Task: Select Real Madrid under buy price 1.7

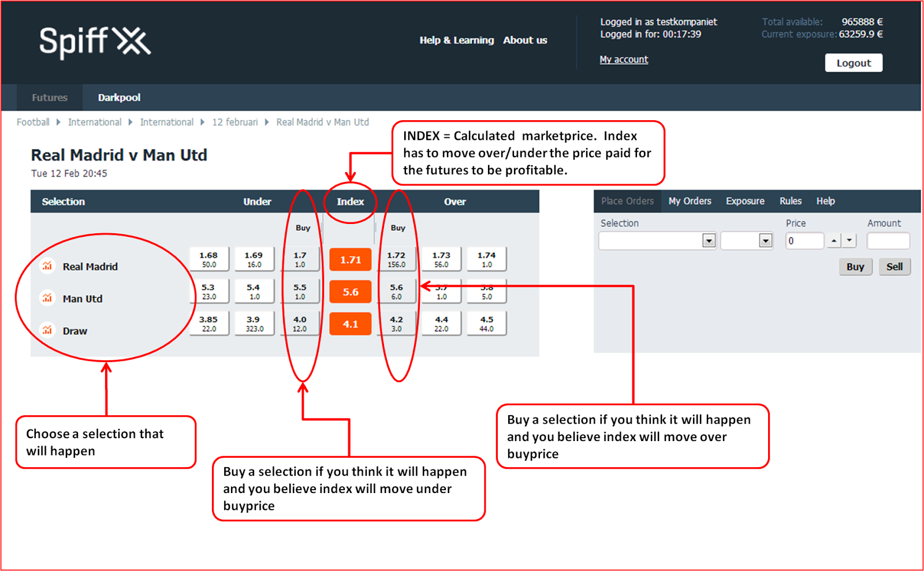Action: [x=300, y=259]
